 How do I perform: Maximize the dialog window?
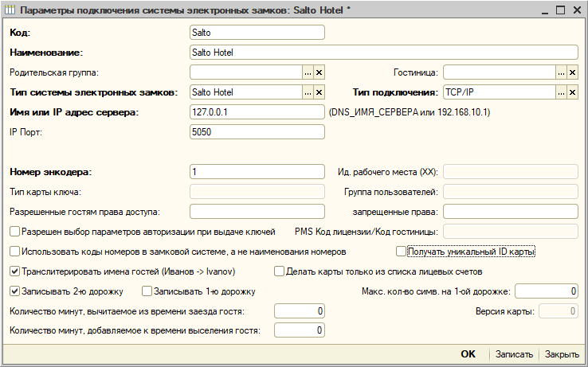click(560, 10)
